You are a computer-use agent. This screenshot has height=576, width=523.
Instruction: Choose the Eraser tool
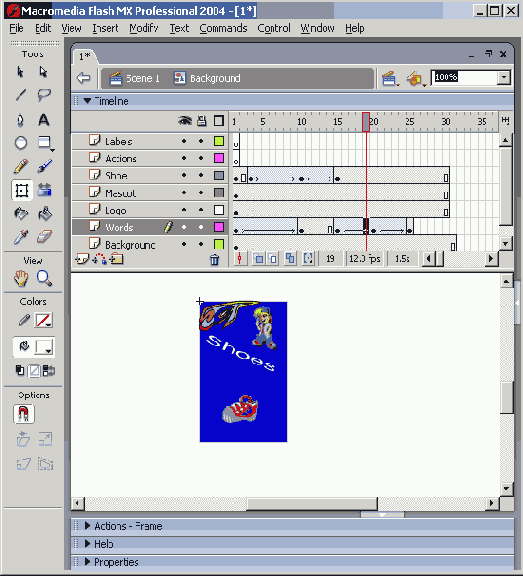(44, 237)
